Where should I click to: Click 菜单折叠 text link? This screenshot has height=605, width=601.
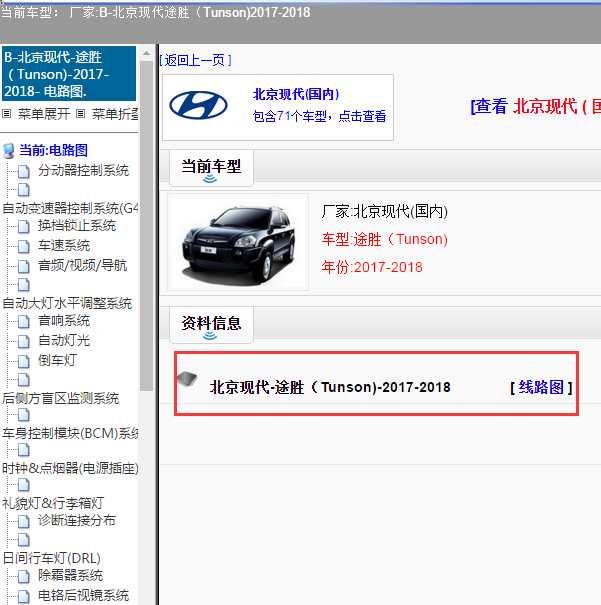click(115, 114)
